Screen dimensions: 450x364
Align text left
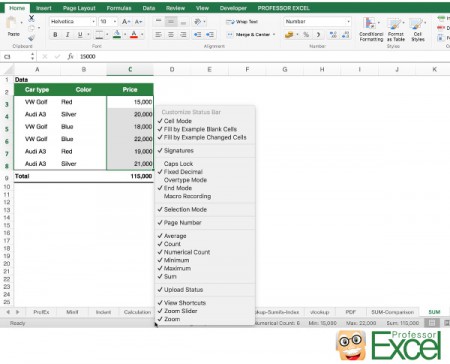pyautogui.click(x=158, y=34)
